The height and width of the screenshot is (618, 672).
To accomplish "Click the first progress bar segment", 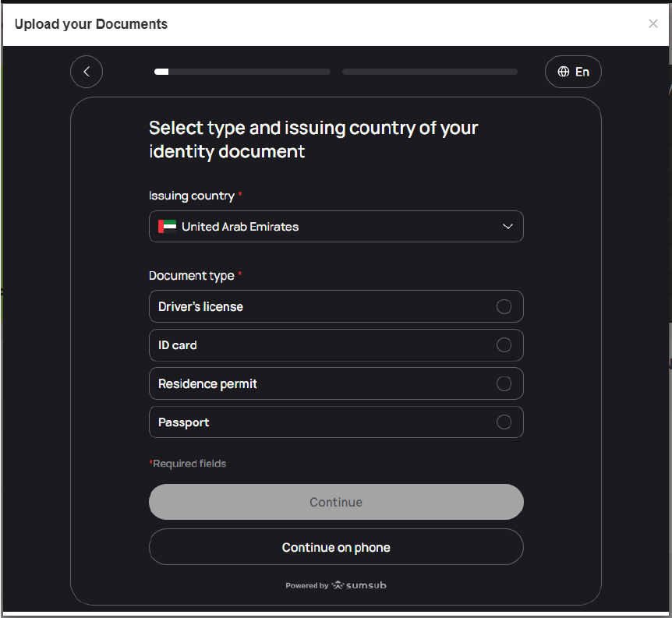I will pyautogui.click(x=242, y=72).
